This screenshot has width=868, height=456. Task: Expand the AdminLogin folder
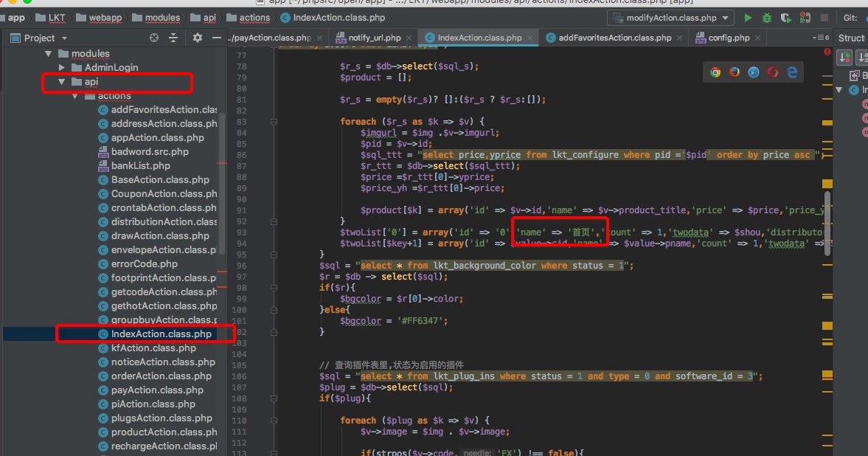pyautogui.click(x=62, y=68)
